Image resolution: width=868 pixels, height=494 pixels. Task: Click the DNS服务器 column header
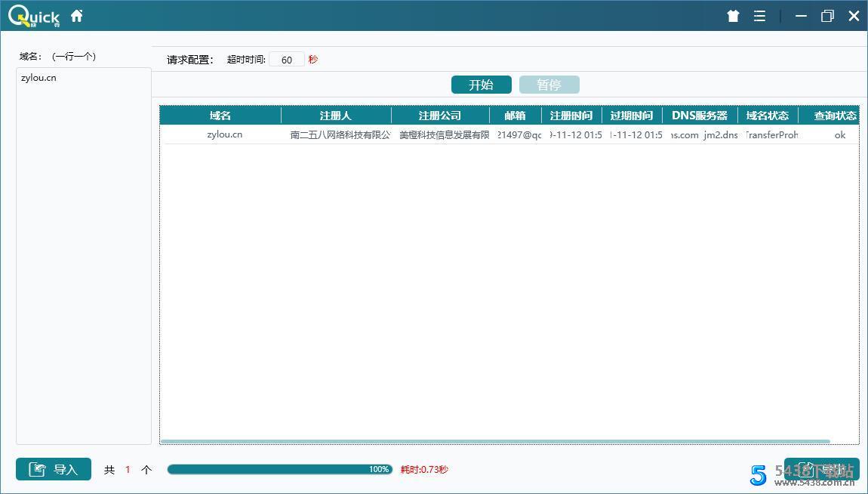698,115
